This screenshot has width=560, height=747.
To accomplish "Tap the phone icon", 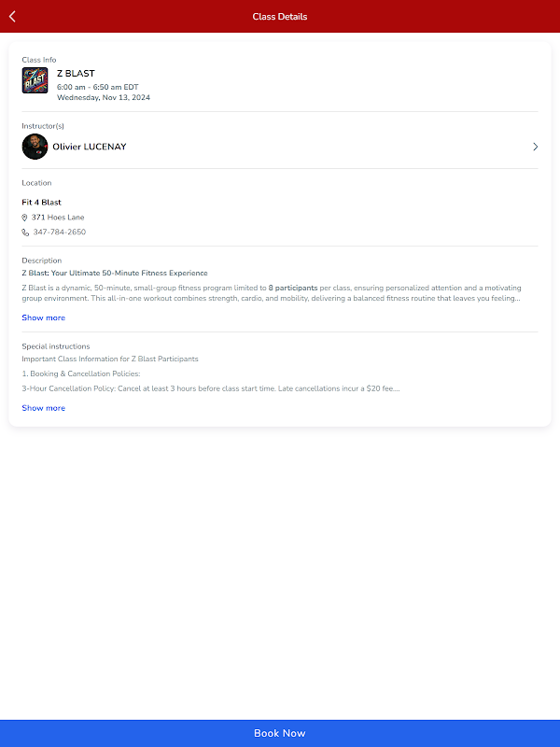I will pos(25,233).
